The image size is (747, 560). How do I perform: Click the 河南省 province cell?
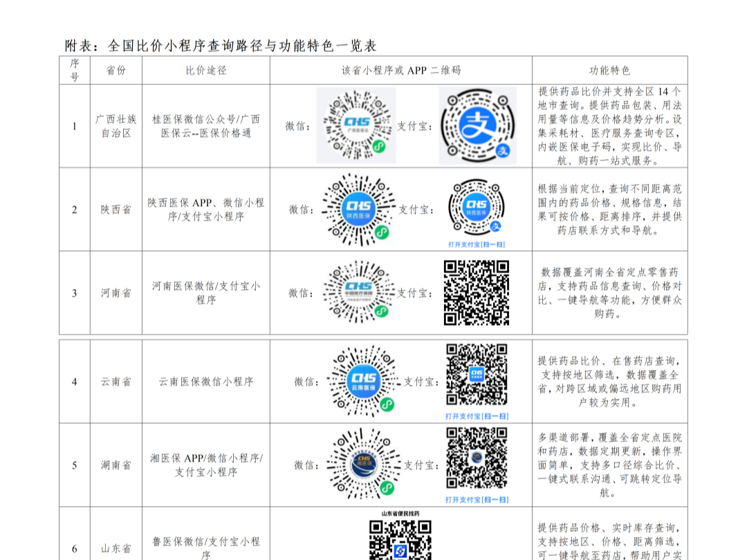click(x=116, y=293)
